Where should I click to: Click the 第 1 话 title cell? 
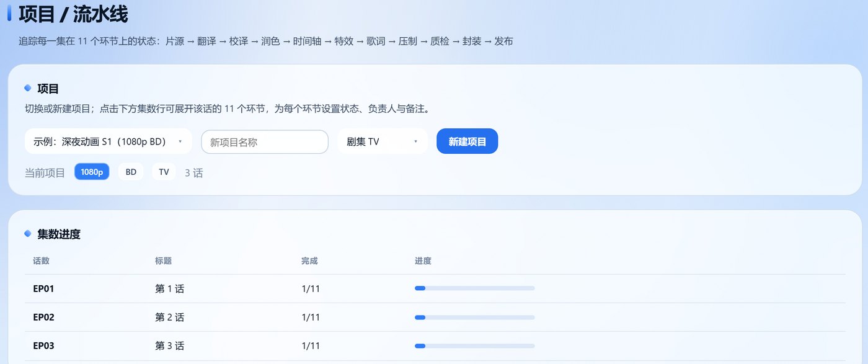pos(169,288)
